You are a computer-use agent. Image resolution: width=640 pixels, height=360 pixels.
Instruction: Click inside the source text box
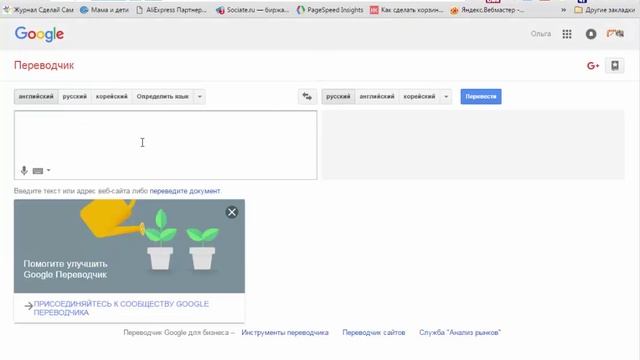pyautogui.click(x=165, y=145)
